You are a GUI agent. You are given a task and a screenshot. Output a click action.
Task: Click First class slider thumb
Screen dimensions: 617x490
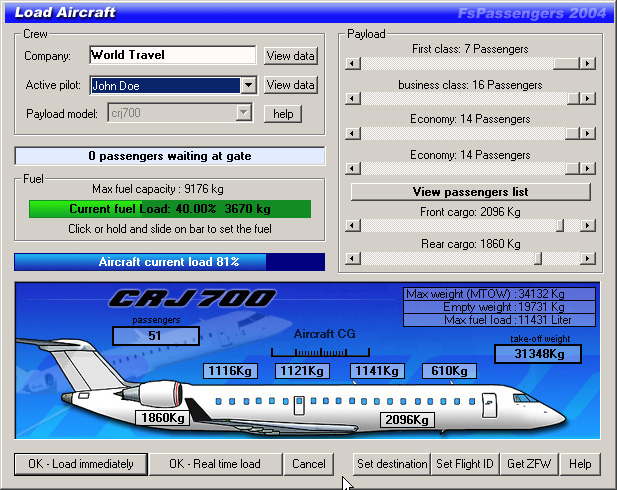[566, 63]
